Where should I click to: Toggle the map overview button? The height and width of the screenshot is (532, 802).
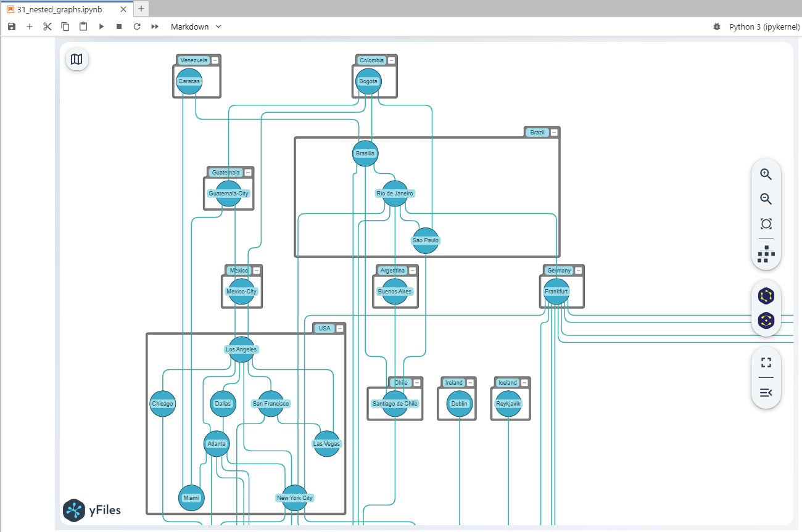(76, 59)
